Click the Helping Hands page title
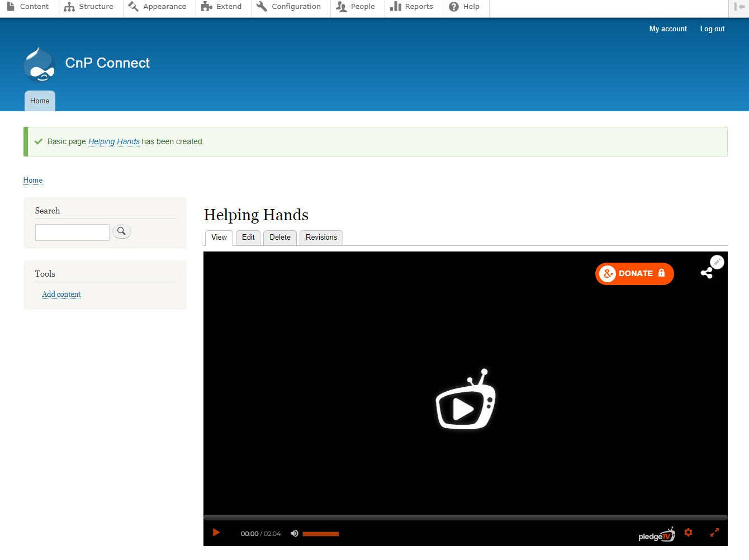This screenshot has width=749, height=560. point(256,215)
